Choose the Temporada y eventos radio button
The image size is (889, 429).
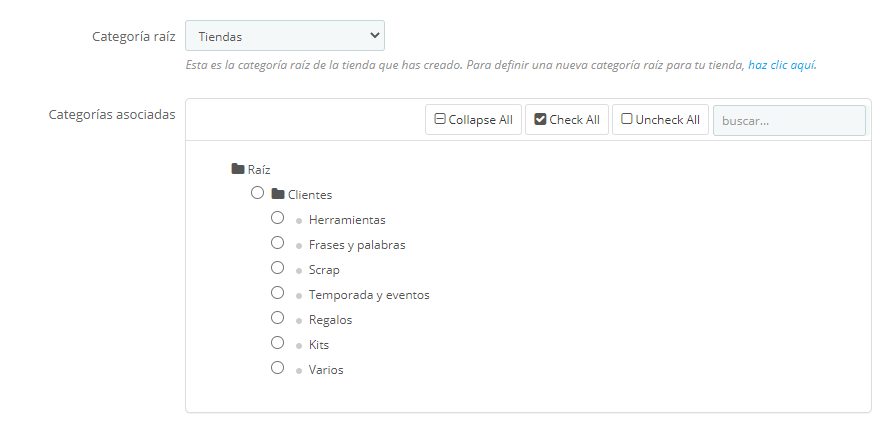tap(278, 293)
